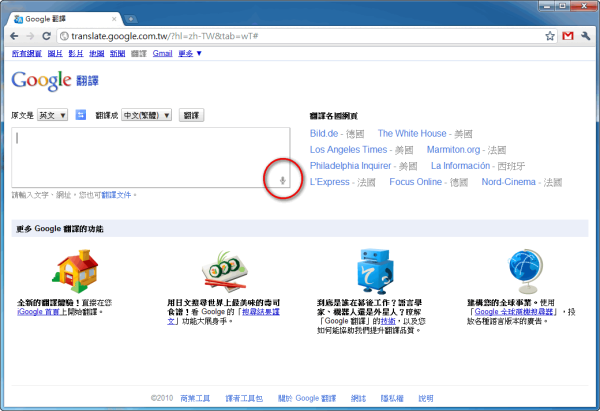Open the L'Express link

coord(330,182)
